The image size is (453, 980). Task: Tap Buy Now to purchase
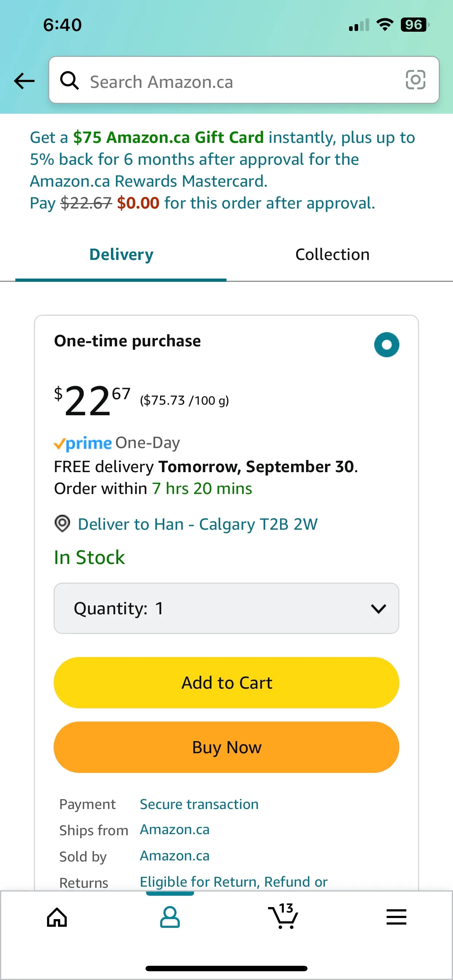(226, 747)
